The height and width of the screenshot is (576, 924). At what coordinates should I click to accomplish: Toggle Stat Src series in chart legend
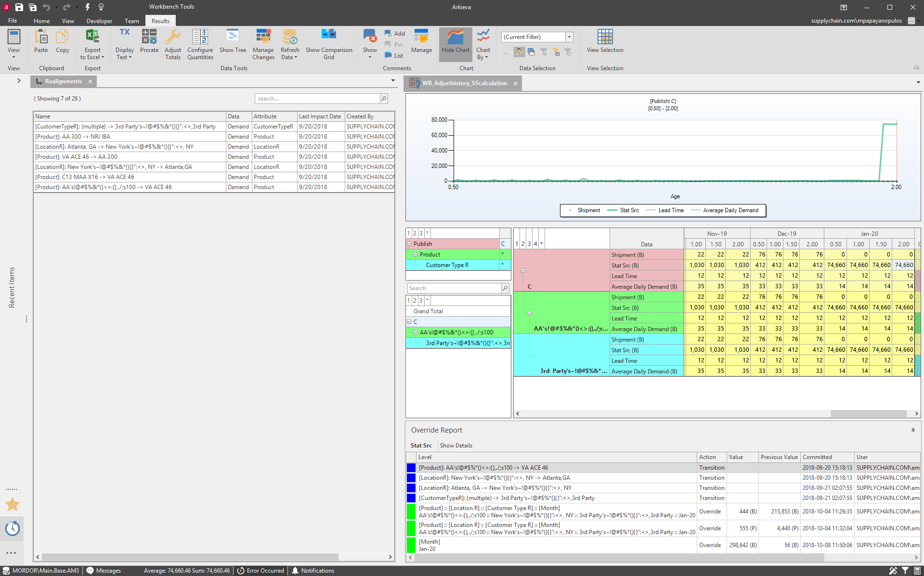(623, 210)
